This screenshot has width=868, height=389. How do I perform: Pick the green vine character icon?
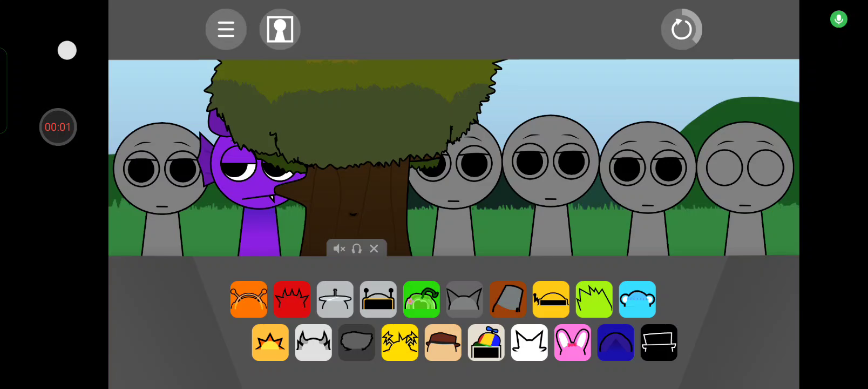tap(422, 299)
